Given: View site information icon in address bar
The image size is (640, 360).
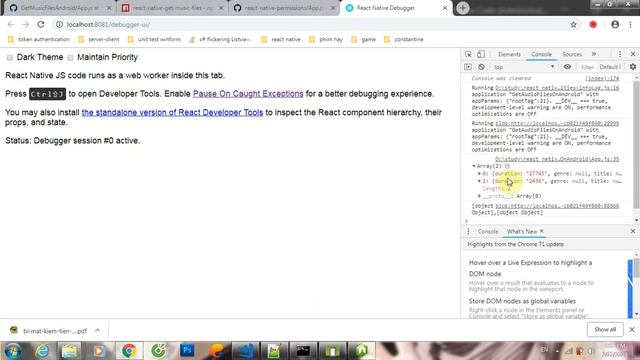Looking at the screenshot, I should coord(59,24).
